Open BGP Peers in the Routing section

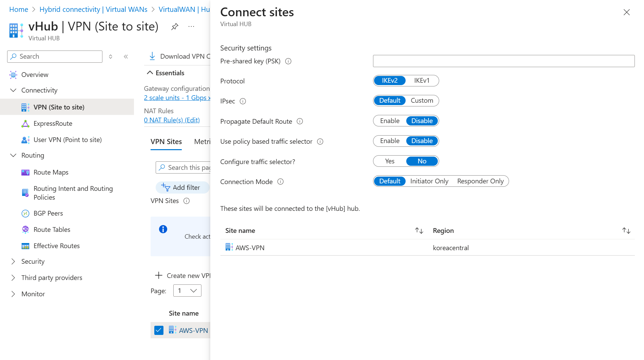tap(48, 214)
